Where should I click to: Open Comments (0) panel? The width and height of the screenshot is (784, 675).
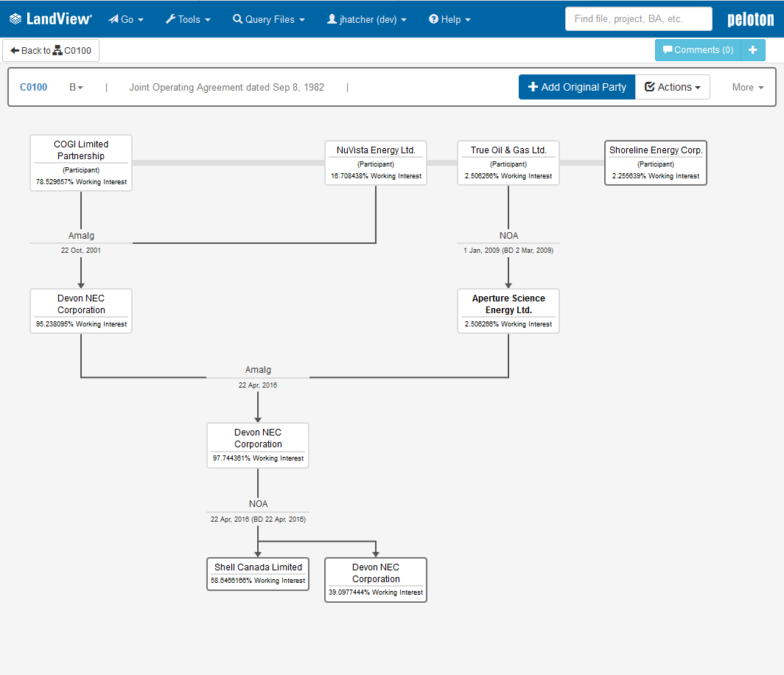[x=698, y=50]
